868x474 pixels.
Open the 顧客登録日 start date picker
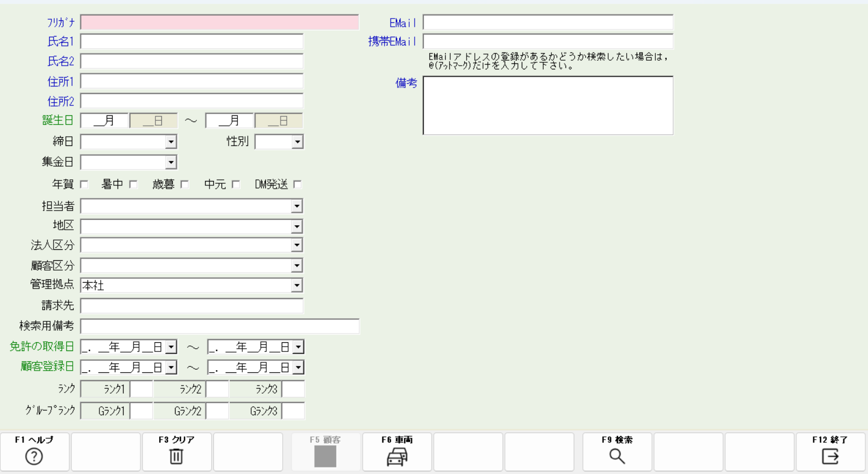(171, 367)
